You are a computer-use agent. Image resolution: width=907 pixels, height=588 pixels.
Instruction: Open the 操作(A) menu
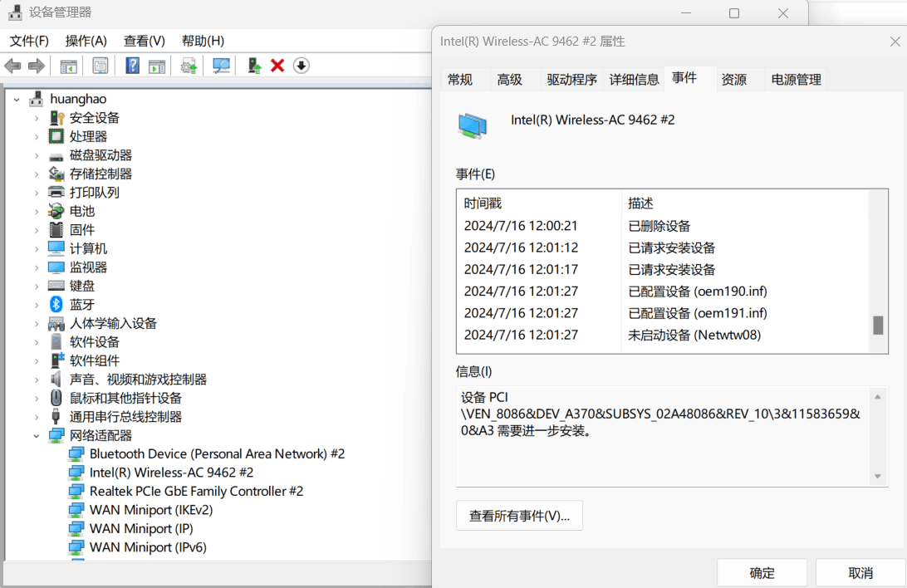(86, 41)
